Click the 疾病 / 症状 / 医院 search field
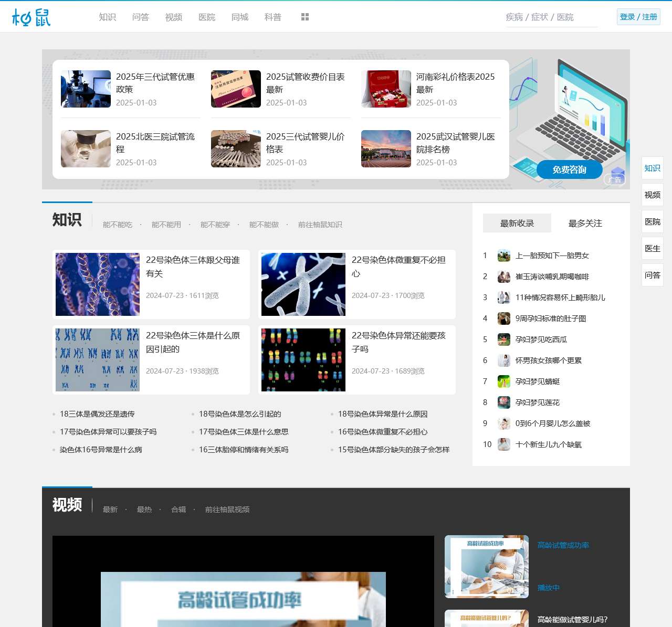This screenshot has height=627, width=672. pyautogui.click(x=551, y=17)
